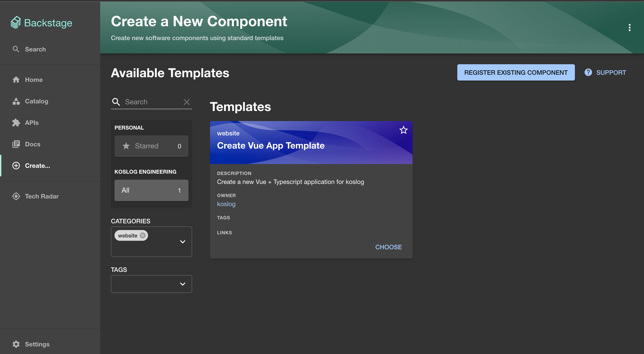Expand the Tags dropdown arrow

click(x=183, y=284)
